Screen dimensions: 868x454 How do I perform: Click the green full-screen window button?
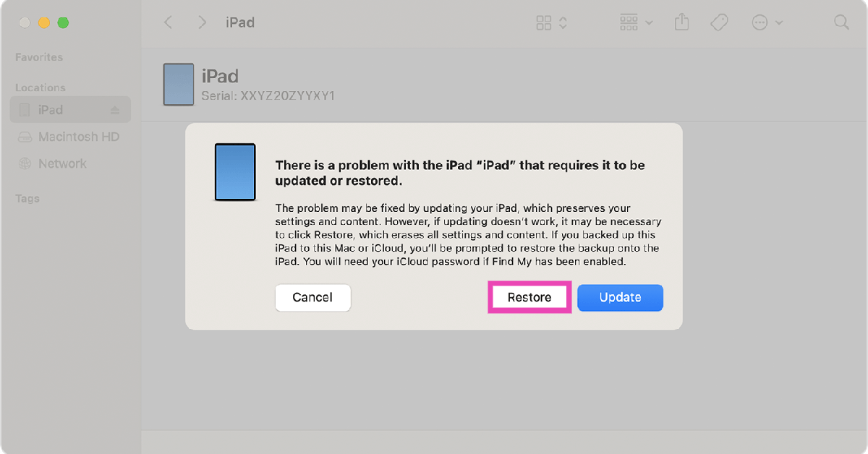click(x=63, y=22)
